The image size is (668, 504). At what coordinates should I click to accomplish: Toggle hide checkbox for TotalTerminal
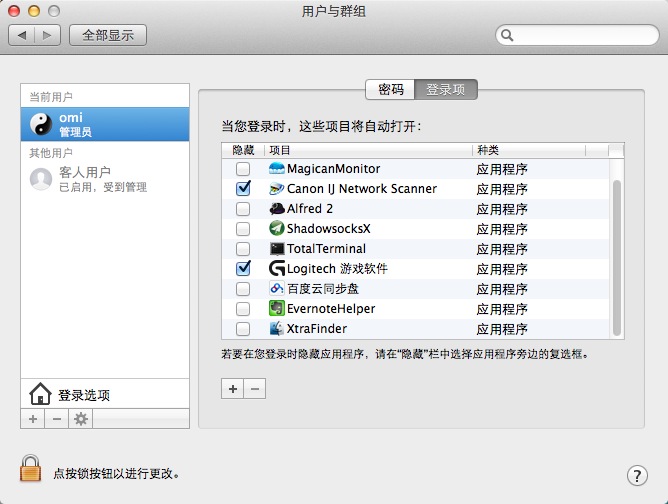242,249
